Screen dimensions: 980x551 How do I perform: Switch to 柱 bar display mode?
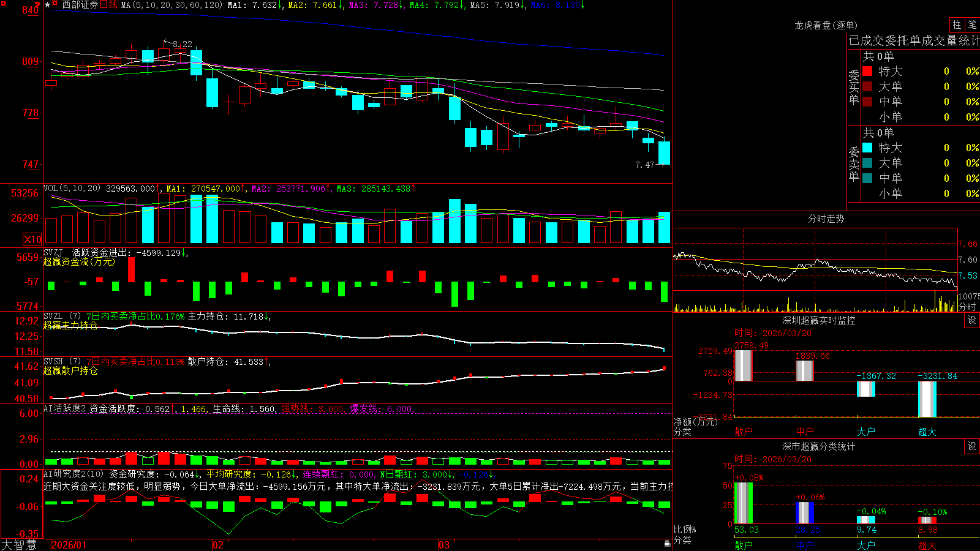(x=957, y=24)
